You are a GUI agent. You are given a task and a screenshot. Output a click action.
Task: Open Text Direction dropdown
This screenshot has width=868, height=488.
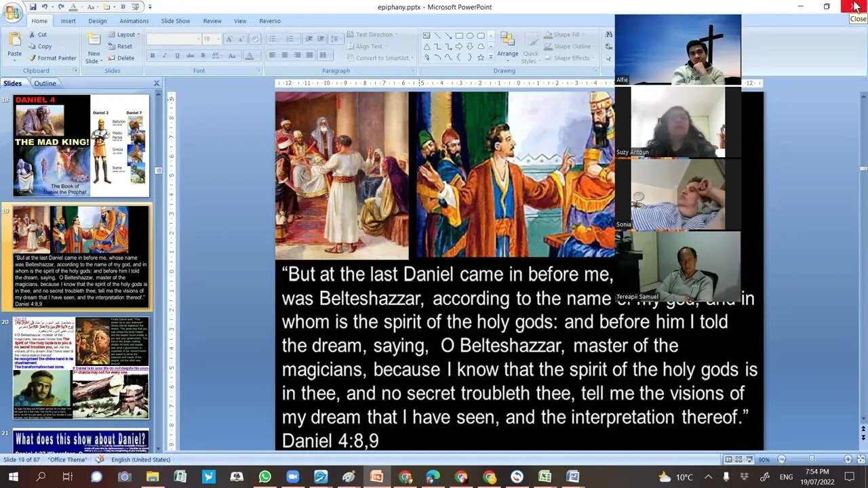[373, 35]
